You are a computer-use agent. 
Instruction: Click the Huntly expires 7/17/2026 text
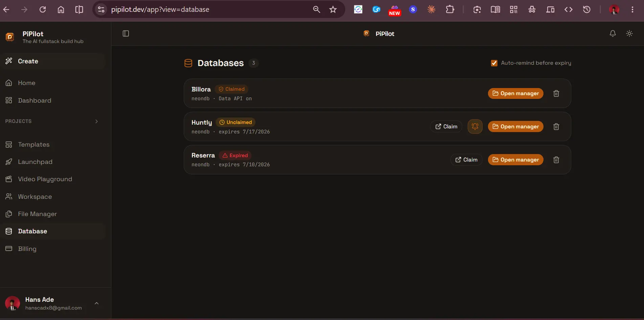pos(244,132)
